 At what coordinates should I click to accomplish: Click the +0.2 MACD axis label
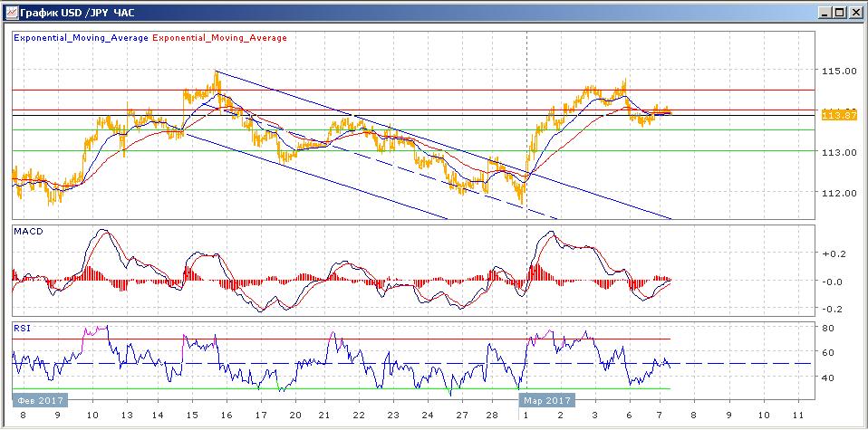pos(833,254)
